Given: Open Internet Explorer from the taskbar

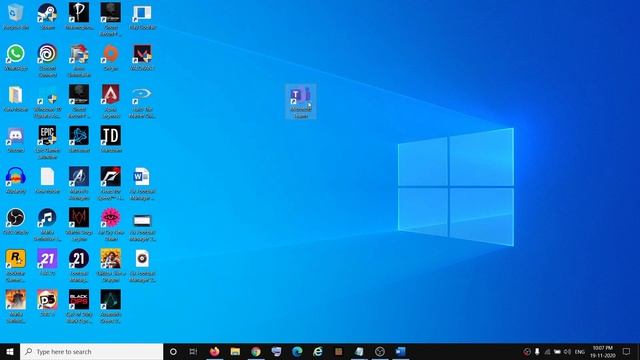Looking at the screenshot, I should [318, 351].
